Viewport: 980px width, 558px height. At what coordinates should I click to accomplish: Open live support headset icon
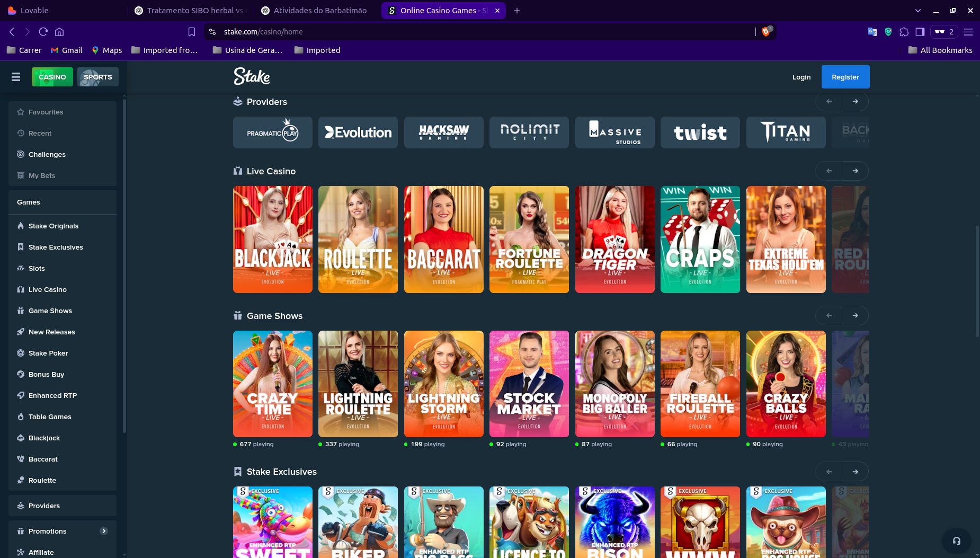pyautogui.click(x=956, y=541)
